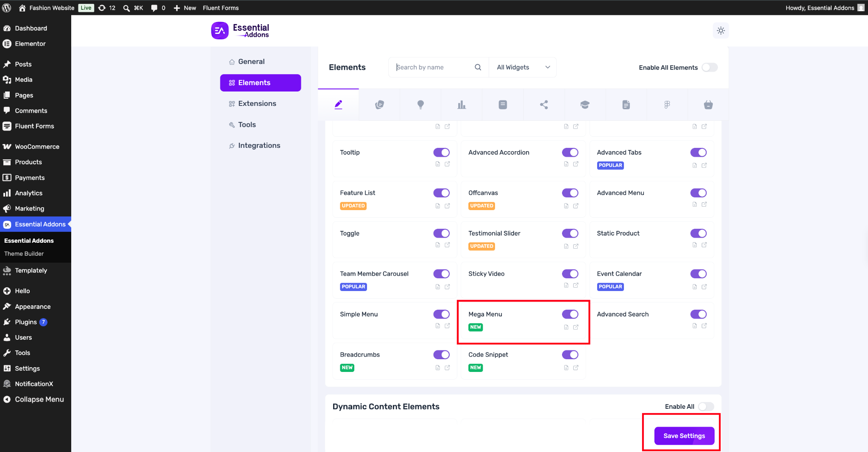868x452 pixels.
Task: Open Tooltip demo external link icon
Action: [447, 164]
